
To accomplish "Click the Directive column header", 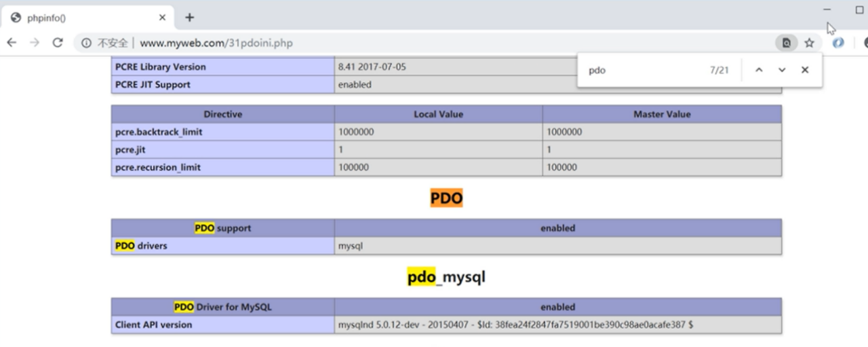I will (x=222, y=114).
